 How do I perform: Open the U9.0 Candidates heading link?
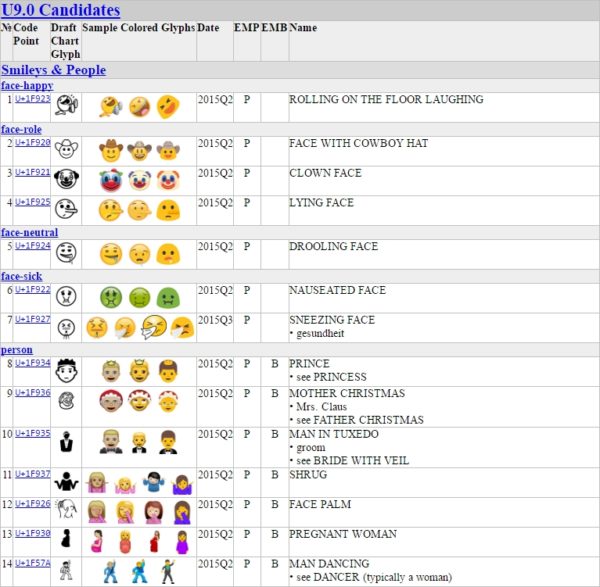pos(60,10)
